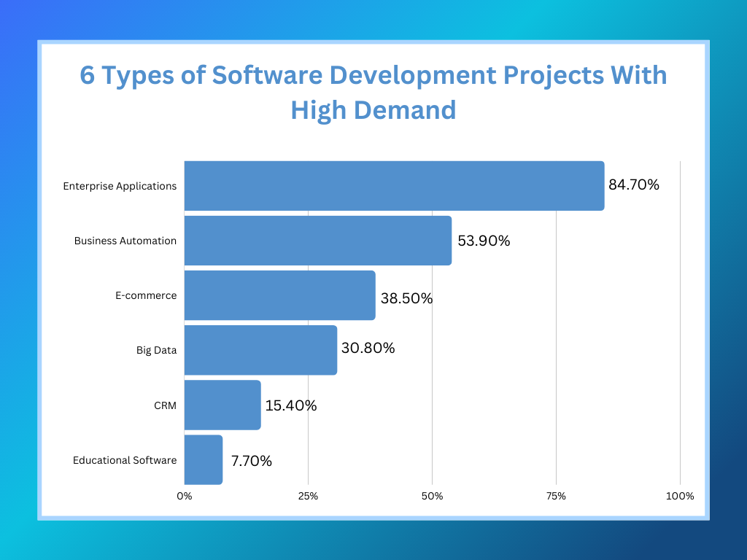Select the 15.40% value label
The height and width of the screenshot is (560, 747).
(x=292, y=405)
